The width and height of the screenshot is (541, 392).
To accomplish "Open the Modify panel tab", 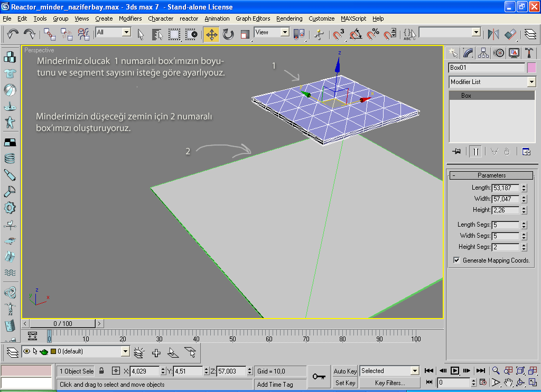I will click(x=468, y=52).
